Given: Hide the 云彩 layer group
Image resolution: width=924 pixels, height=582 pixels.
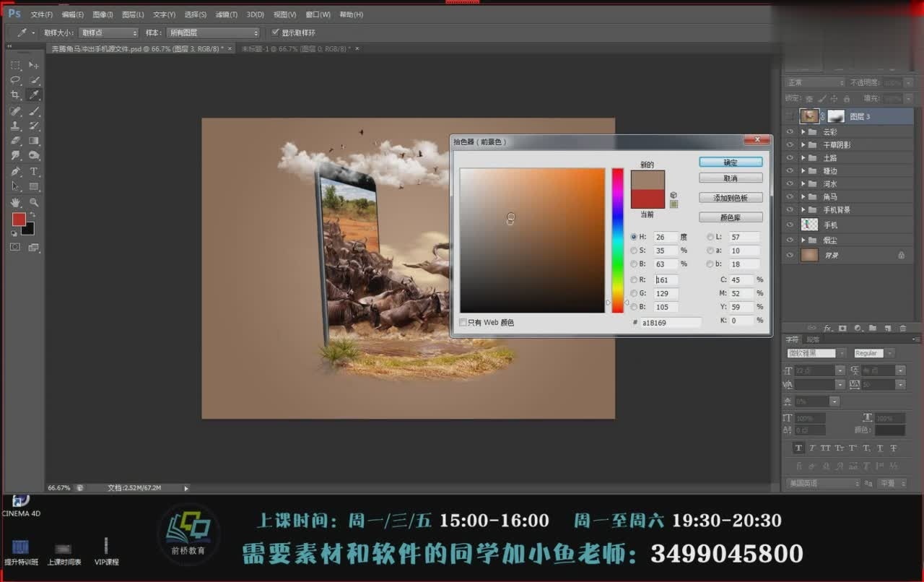Looking at the screenshot, I should pyautogui.click(x=790, y=132).
